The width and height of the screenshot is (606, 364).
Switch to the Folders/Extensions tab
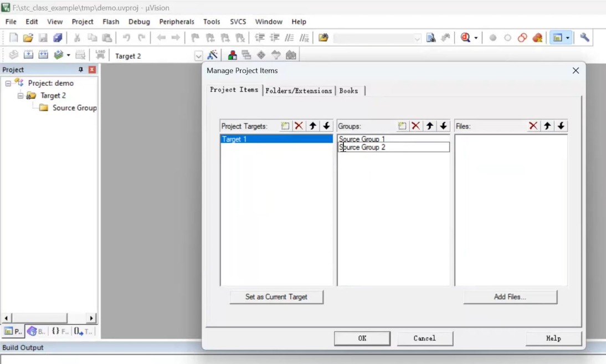coord(299,91)
